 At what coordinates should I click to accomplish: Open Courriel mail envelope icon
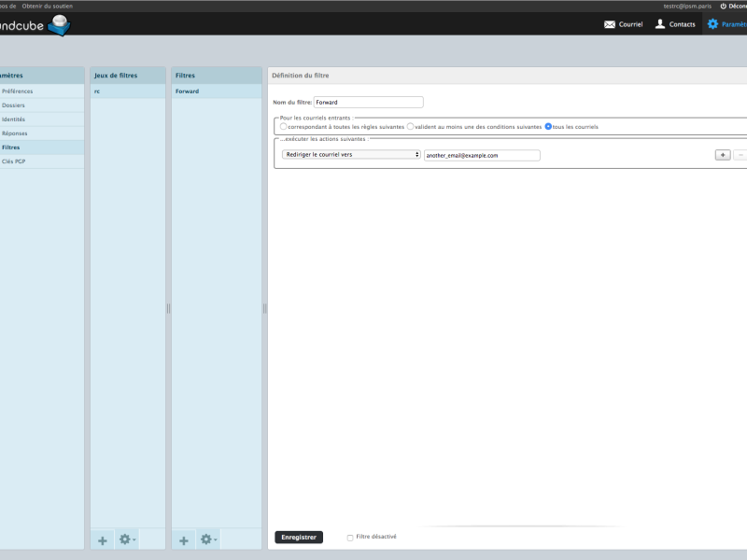pyautogui.click(x=610, y=24)
